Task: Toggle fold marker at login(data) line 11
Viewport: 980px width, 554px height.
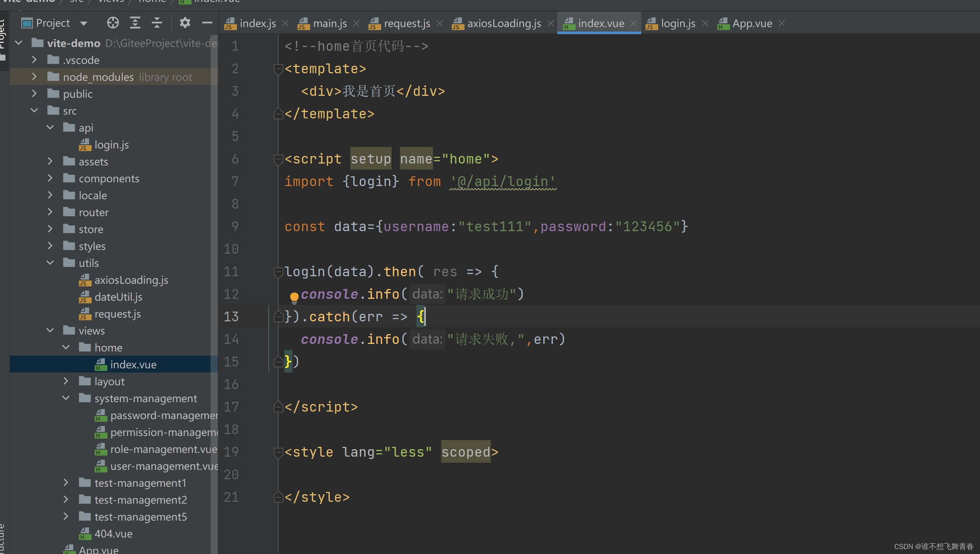Action: tap(278, 272)
